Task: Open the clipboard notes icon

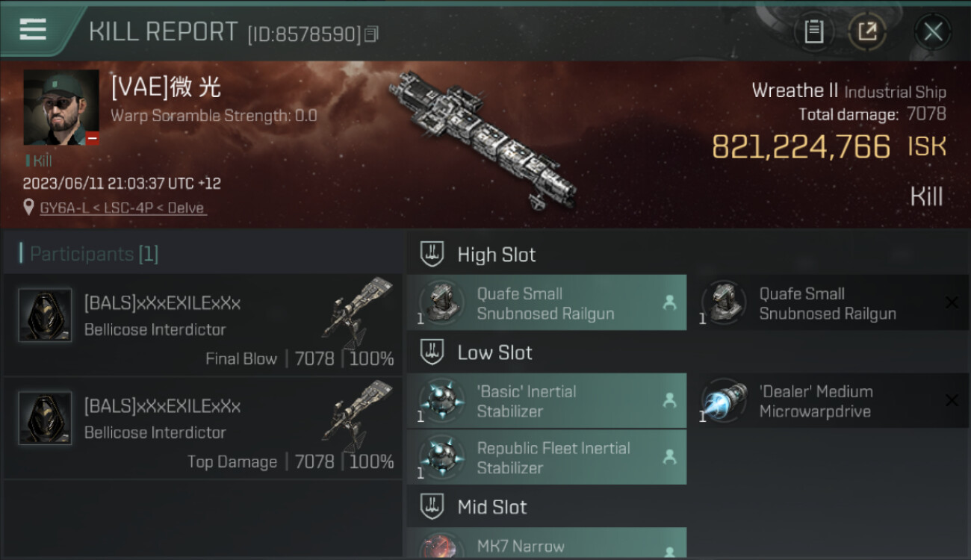Action: coord(813,31)
